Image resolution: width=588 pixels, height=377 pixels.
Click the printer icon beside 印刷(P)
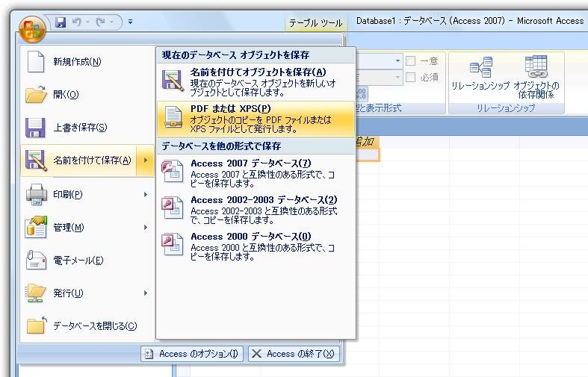click(x=37, y=194)
